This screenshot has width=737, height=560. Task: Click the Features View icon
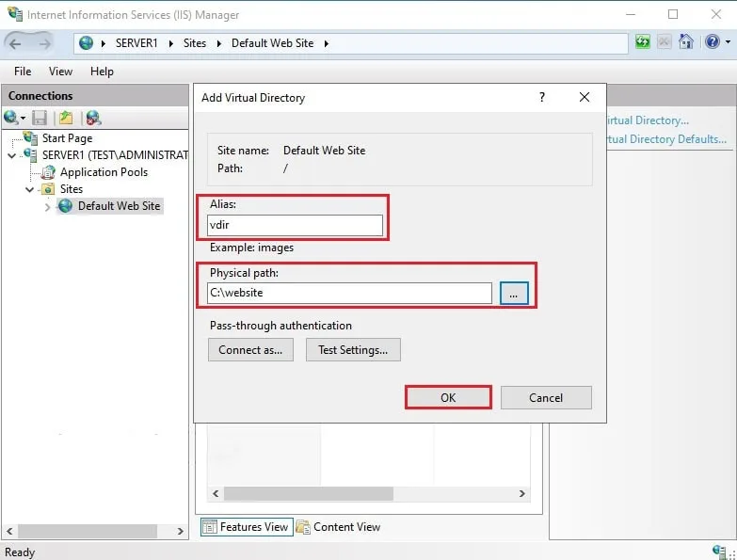pyautogui.click(x=209, y=527)
